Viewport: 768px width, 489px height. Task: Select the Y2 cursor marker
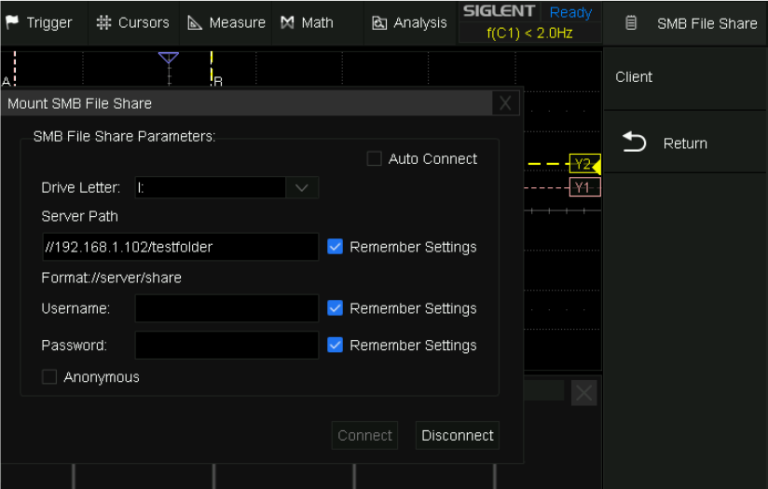pos(583,164)
